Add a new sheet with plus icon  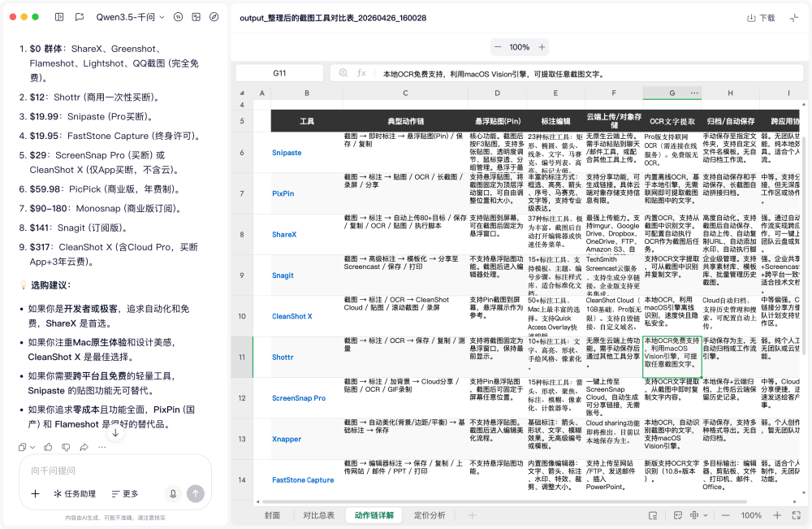(472, 515)
